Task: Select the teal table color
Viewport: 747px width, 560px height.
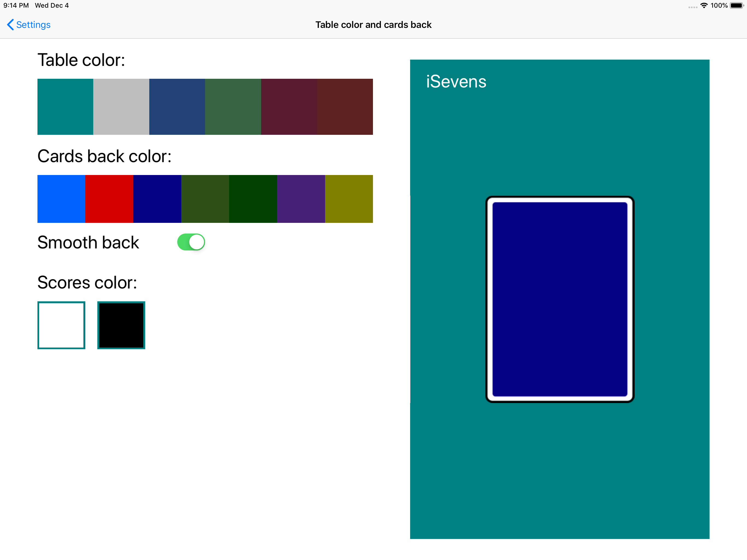Action: (x=65, y=107)
